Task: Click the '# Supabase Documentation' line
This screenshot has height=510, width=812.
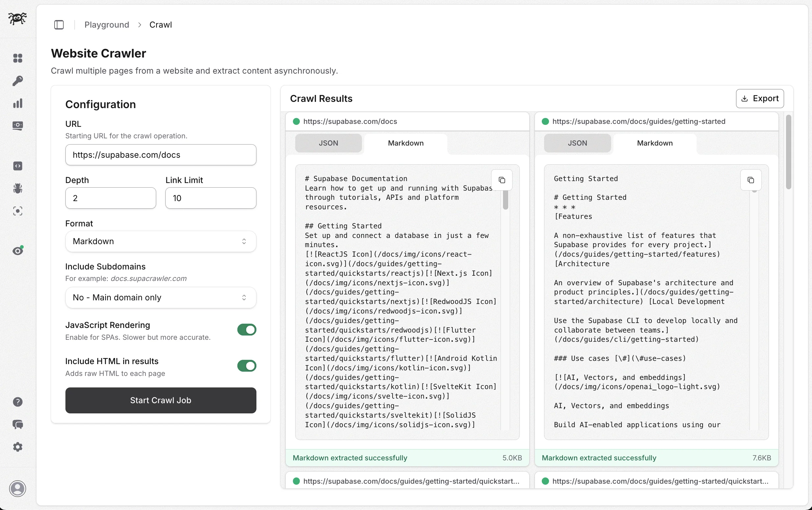Action: click(x=356, y=179)
